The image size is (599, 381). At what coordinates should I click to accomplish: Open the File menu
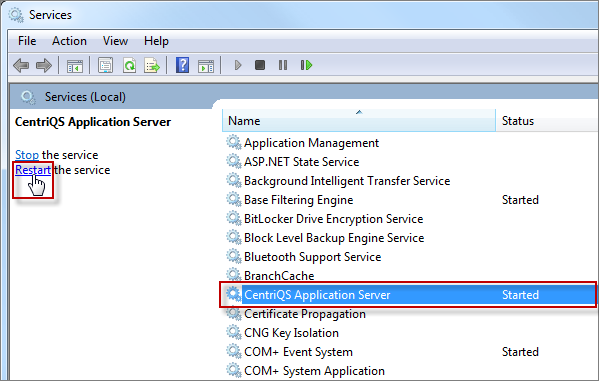coord(27,41)
